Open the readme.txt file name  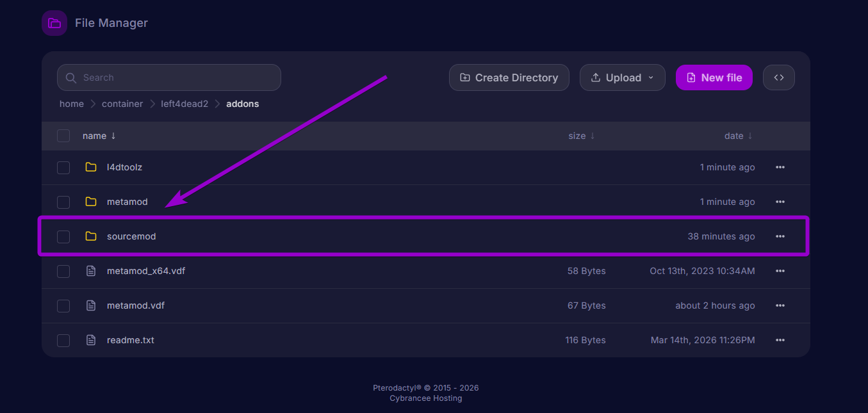point(131,340)
